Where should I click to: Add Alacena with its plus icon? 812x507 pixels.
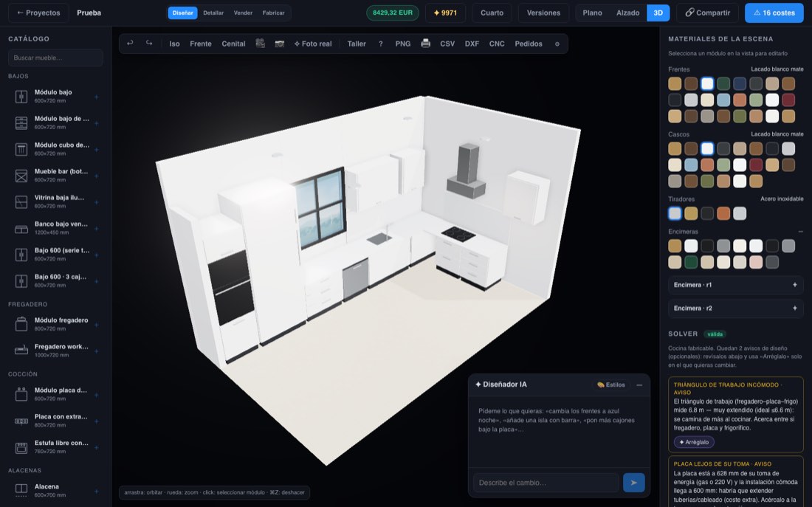[x=96, y=491]
